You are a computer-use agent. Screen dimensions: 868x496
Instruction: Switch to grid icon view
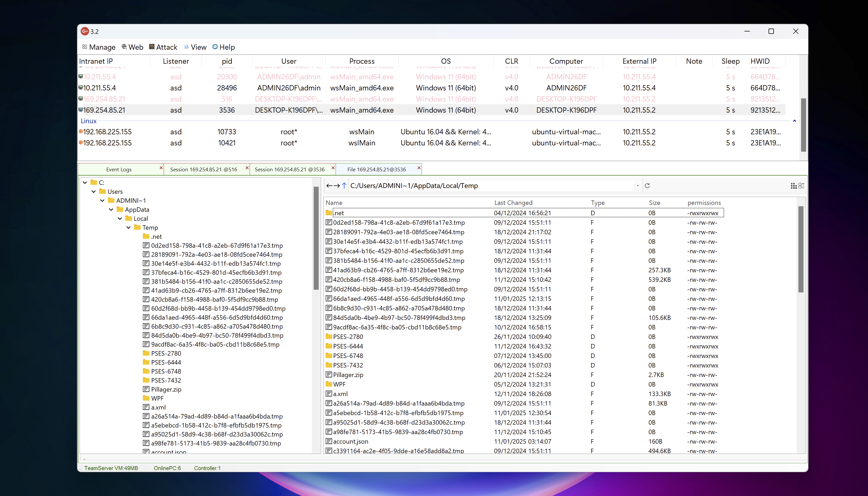click(x=793, y=186)
